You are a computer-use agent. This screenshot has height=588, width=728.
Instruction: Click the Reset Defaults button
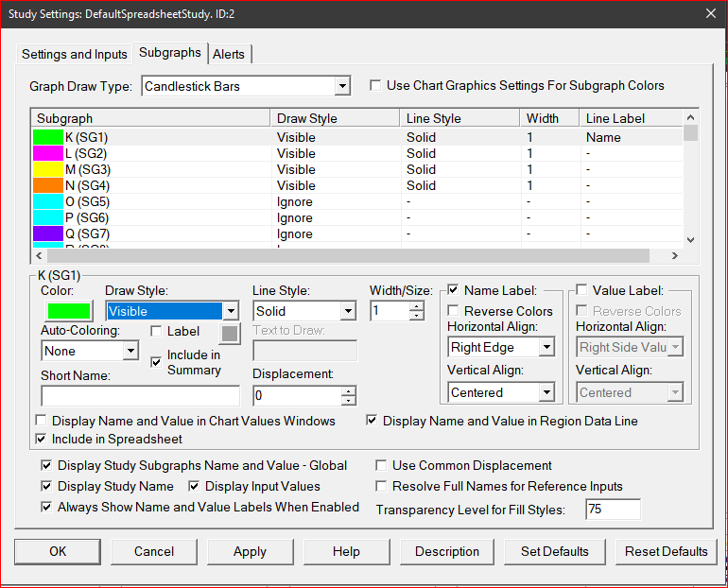pos(666,551)
